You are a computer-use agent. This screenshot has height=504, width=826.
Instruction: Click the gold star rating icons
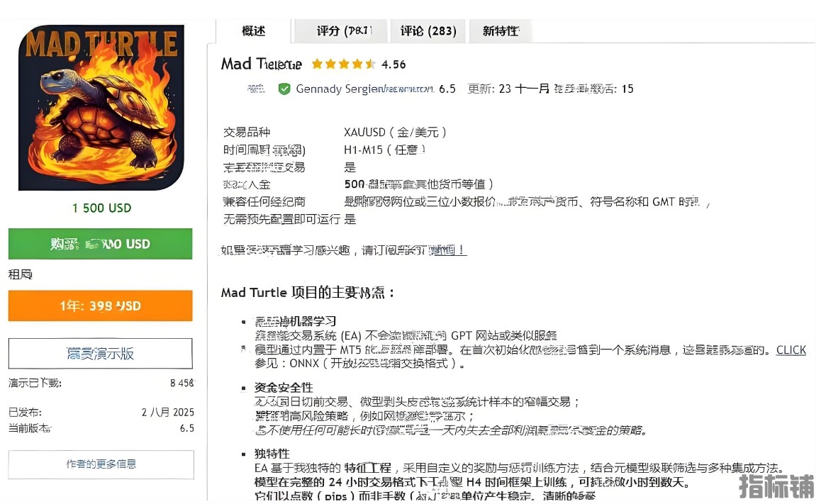tap(343, 65)
